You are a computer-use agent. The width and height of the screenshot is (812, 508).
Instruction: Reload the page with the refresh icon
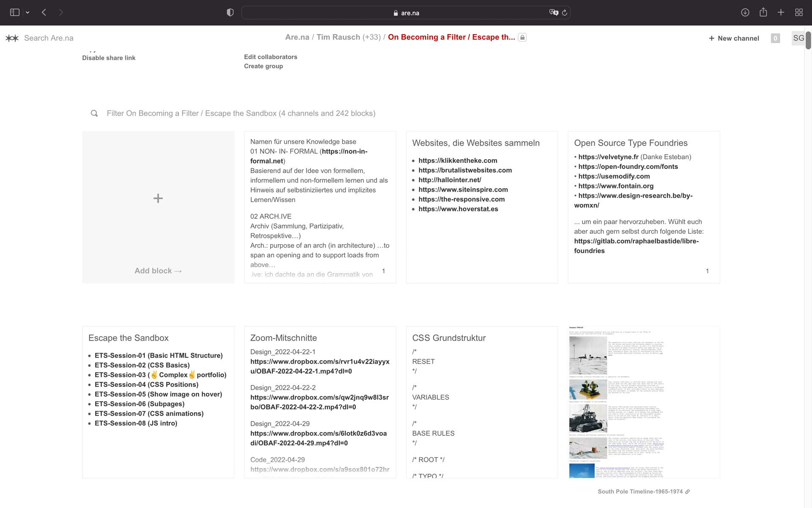[565, 13]
